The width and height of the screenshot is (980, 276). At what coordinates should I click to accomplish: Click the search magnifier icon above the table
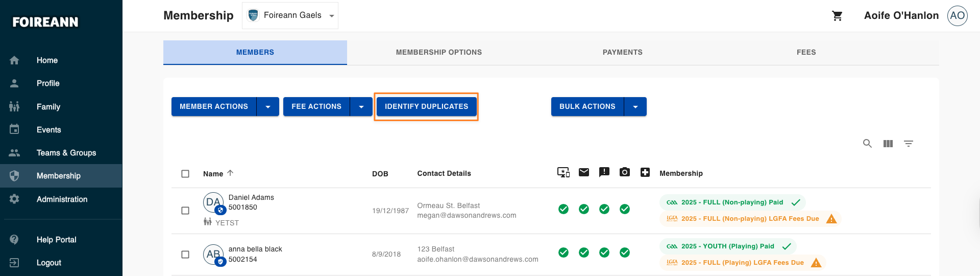867,144
